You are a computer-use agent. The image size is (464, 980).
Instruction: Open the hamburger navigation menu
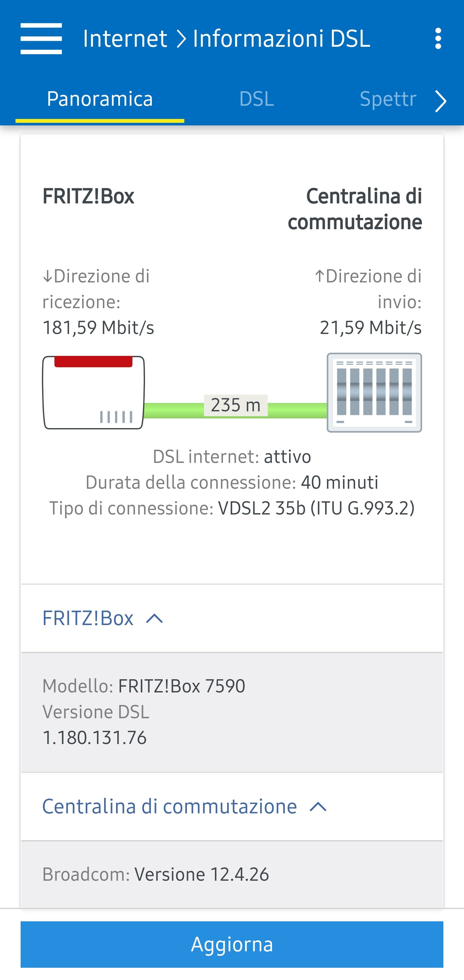pyautogui.click(x=41, y=38)
